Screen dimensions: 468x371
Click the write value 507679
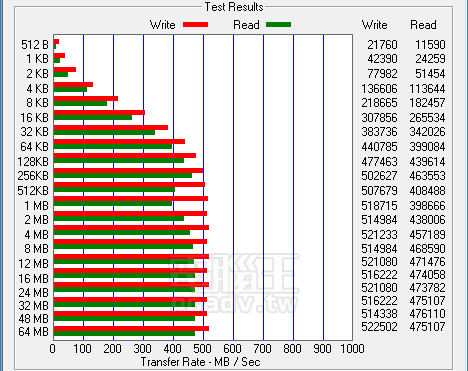pos(380,191)
